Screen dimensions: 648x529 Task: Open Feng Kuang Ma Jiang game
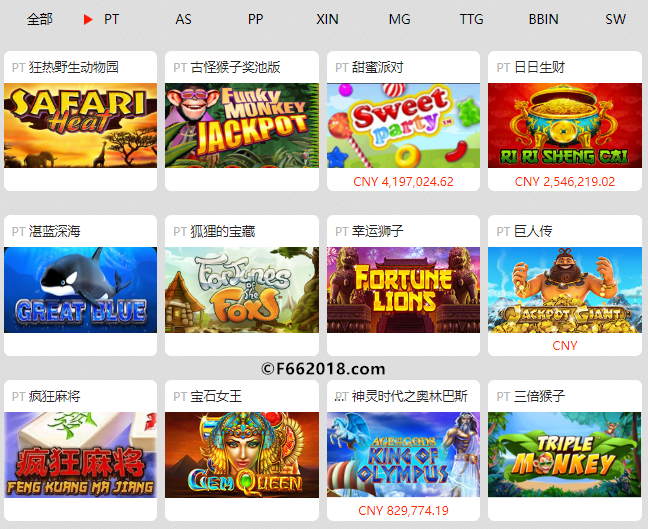tap(81, 455)
